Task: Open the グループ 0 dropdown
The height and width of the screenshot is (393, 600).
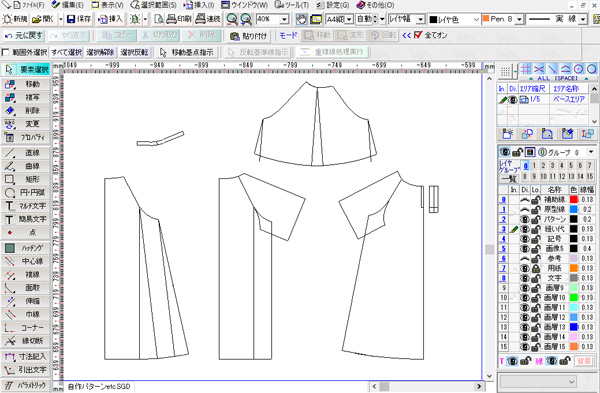Action: tap(590, 152)
